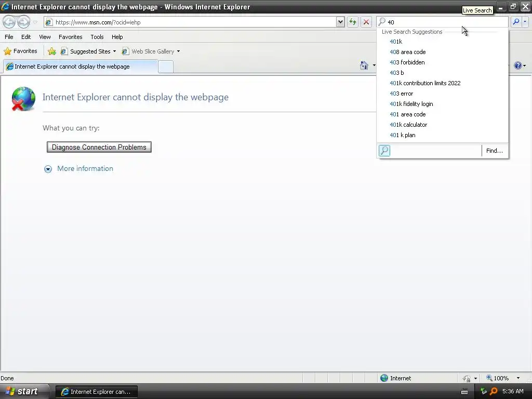
Task: Open Suggested Sites dropdown
Action: [88, 51]
